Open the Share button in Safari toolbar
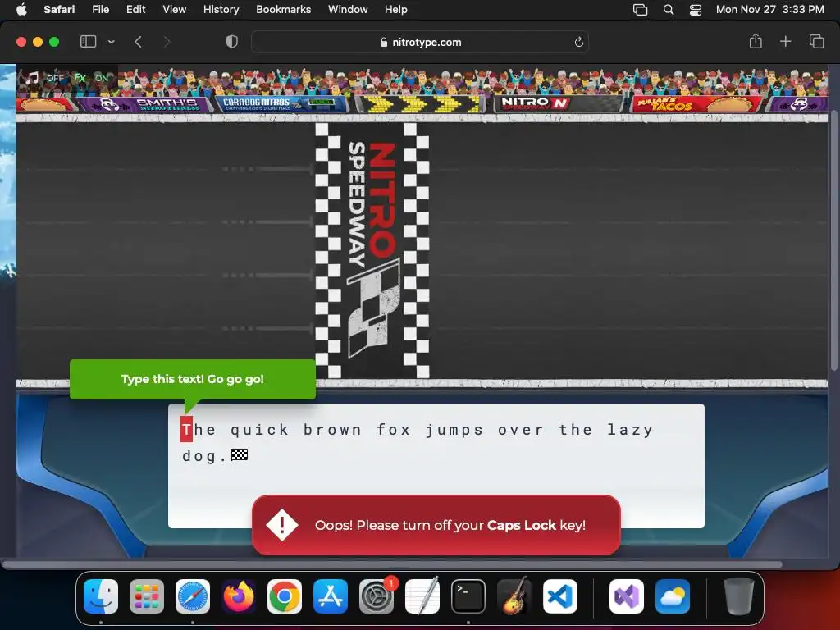 tap(756, 41)
